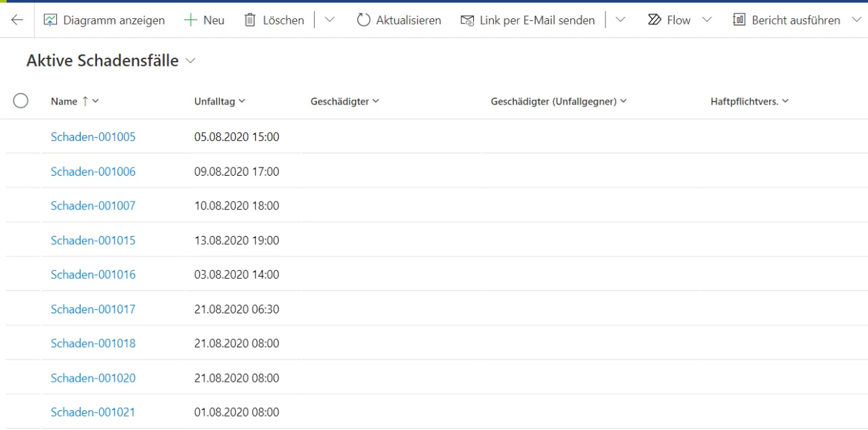The width and height of the screenshot is (868, 430).
Task: Sort records by the Name column header
Action: pyautogui.click(x=64, y=100)
